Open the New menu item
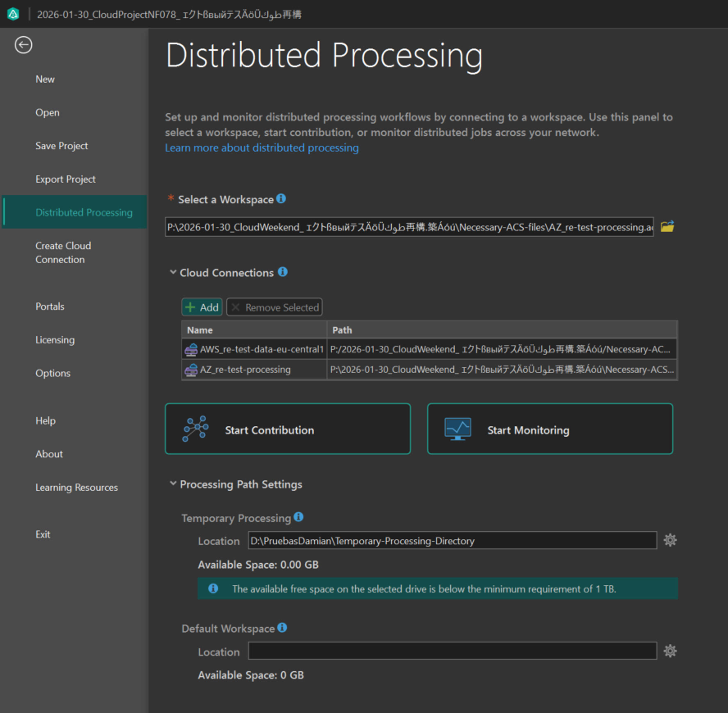Screen dimensions: 728x713 click(45, 79)
